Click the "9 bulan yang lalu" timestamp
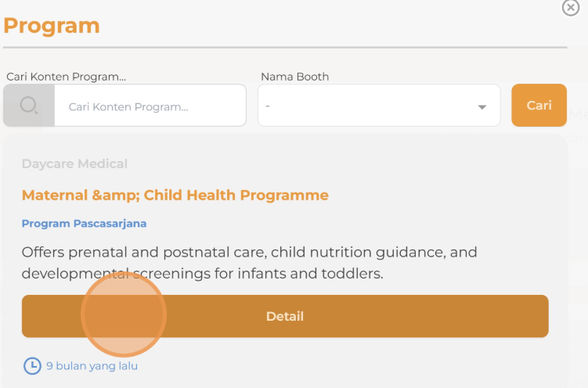This screenshot has height=388, width=588. point(92,365)
